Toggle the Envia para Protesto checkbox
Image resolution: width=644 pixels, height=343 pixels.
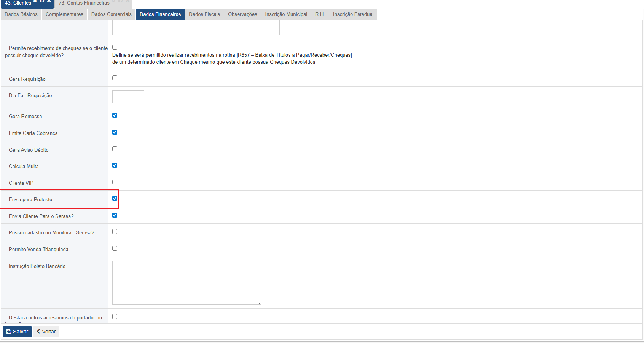point(115,199)
